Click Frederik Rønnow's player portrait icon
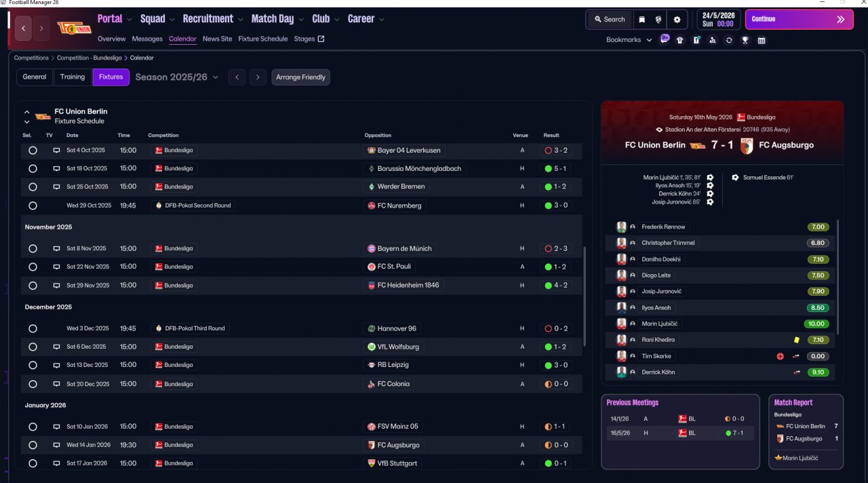868x483 pixels. pos(621,227)
